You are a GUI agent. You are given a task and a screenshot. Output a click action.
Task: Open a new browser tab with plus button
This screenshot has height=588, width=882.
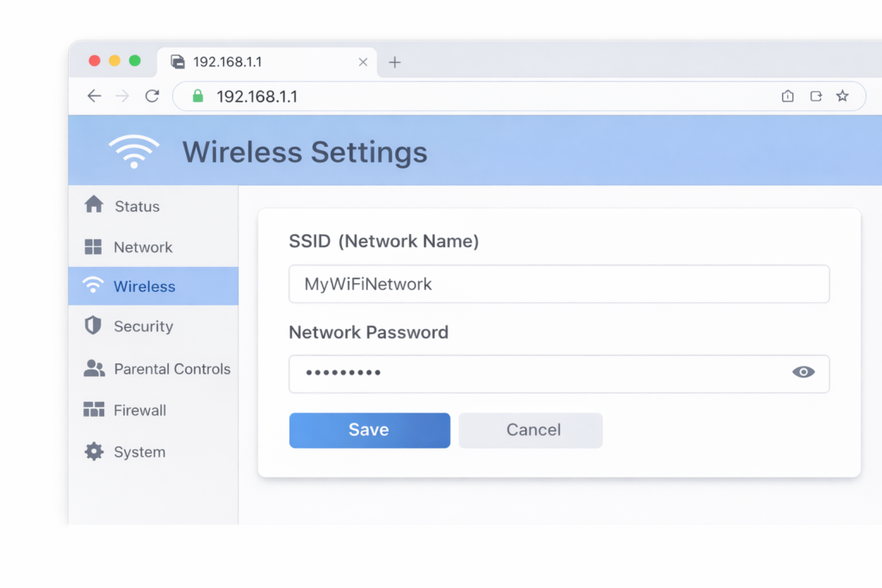coord(394,61)
